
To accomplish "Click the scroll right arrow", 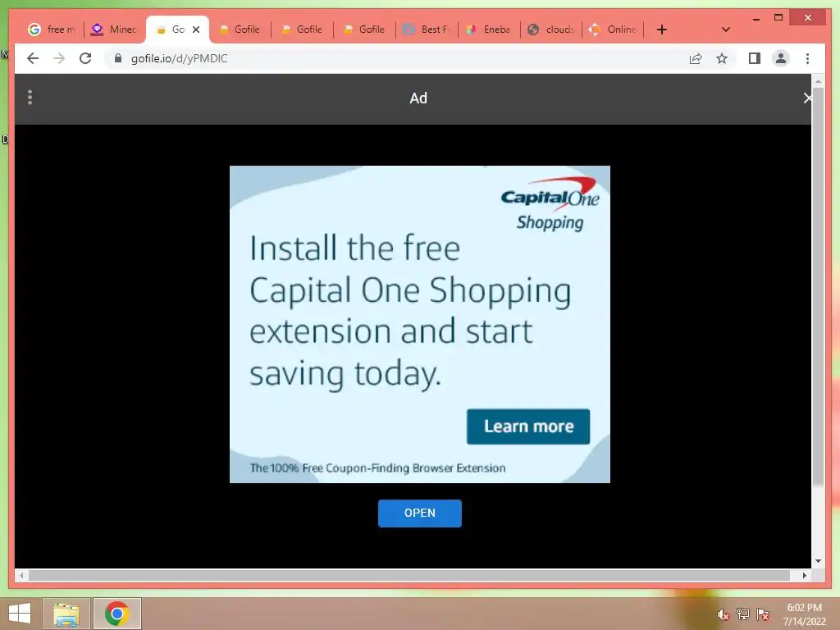I will 804,575.
